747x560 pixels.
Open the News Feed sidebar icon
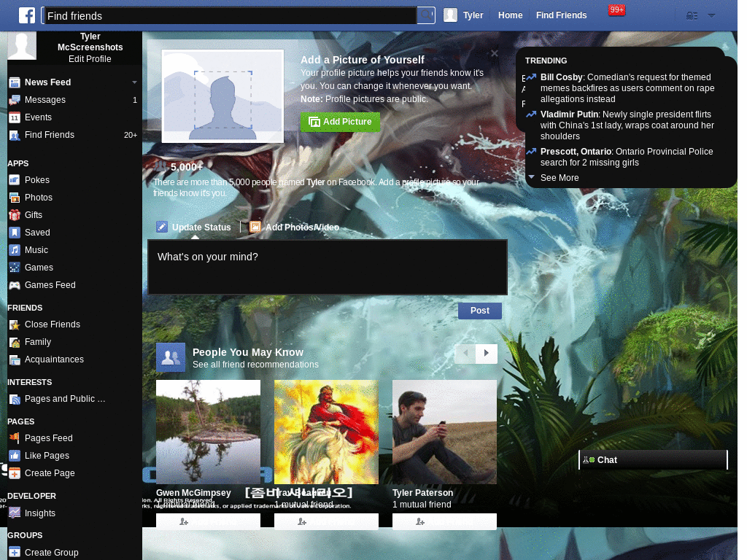point(15,82)
